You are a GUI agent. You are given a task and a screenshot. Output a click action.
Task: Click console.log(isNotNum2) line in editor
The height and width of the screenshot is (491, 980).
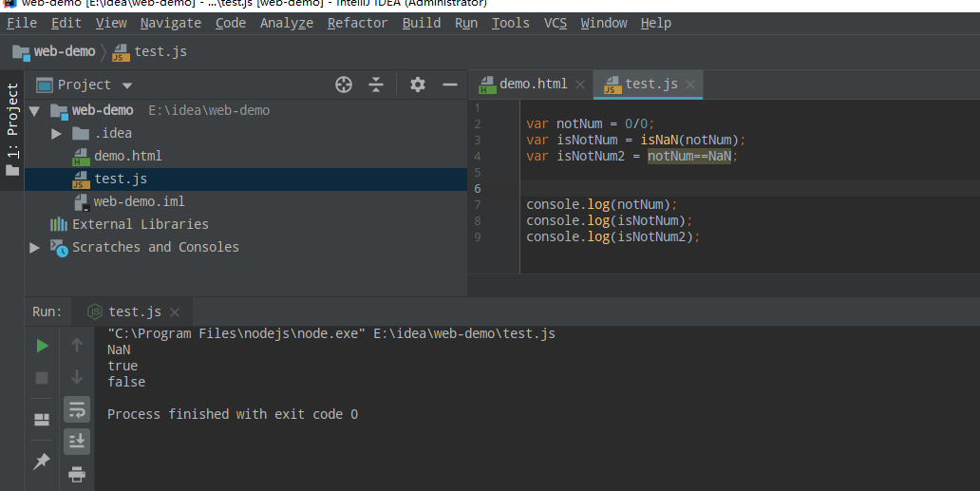(613, 236)
